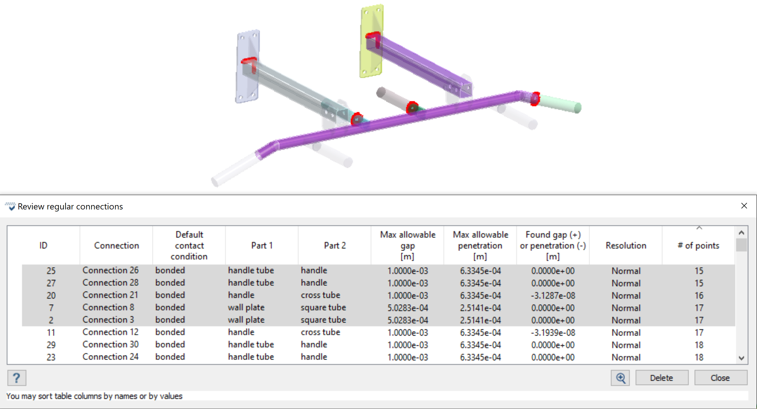Click the Delete button
757x409 pixels.
point(661,378)
